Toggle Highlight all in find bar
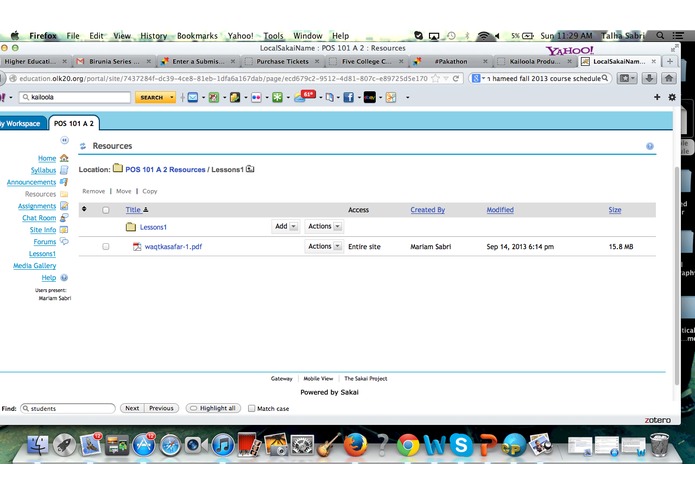The image size is (695, 494). (213, 408)
